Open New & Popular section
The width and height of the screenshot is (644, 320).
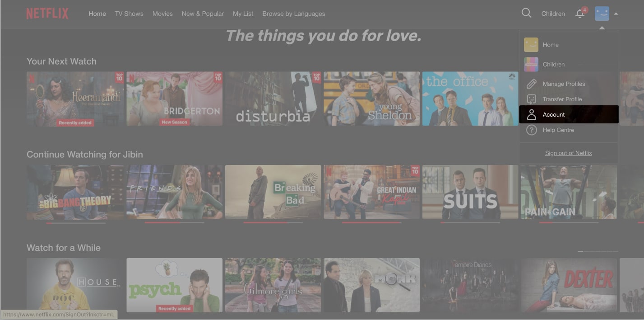tap(203, 14)
